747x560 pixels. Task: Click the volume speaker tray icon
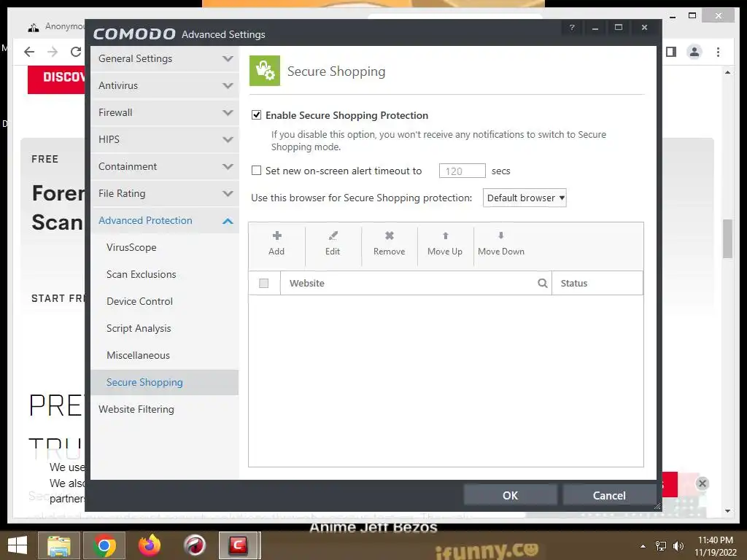click(678, 546)
